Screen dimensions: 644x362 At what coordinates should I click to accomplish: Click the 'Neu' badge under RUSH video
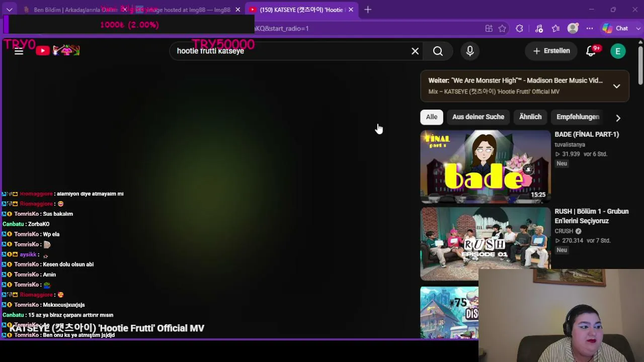pyautogui.click(x=561, y=250)
